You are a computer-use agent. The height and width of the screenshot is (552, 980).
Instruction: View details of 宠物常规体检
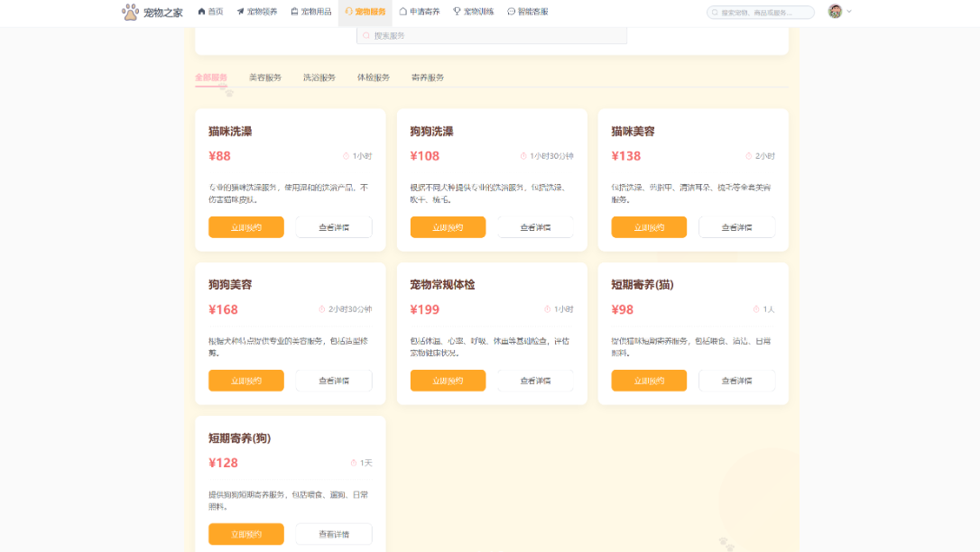tap(535, 381)
